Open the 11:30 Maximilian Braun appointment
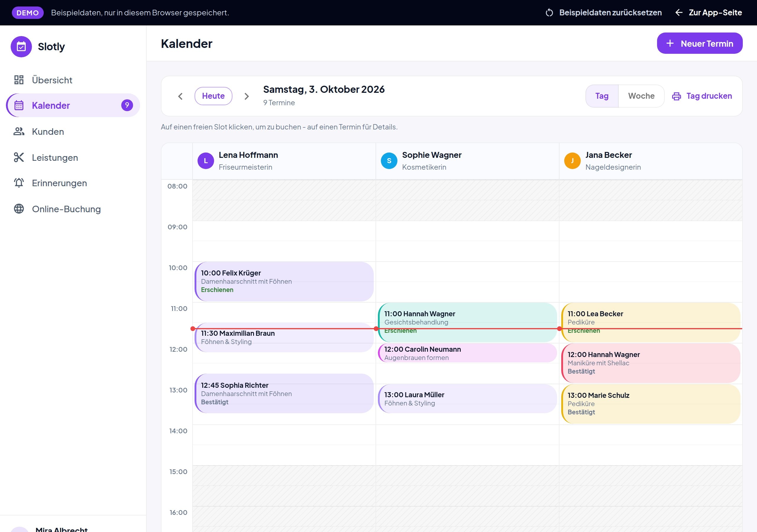This screenshot has height=532, width=757. [x=284, y=338]
